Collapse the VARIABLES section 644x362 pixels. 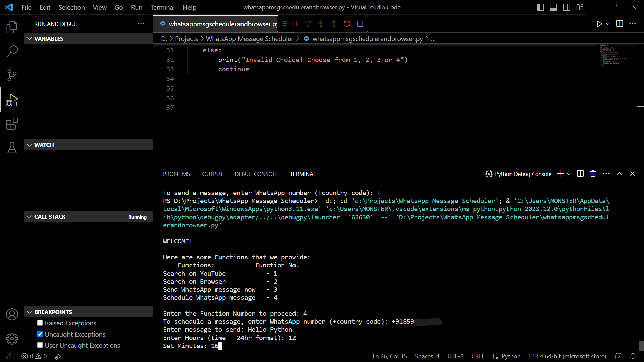[29, 38]
